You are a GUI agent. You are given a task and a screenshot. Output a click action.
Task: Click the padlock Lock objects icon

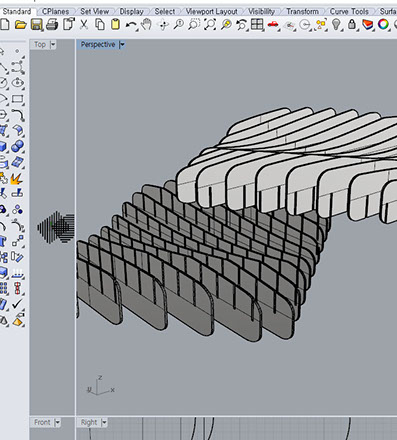pyautogui.click(x=352, y=24)
